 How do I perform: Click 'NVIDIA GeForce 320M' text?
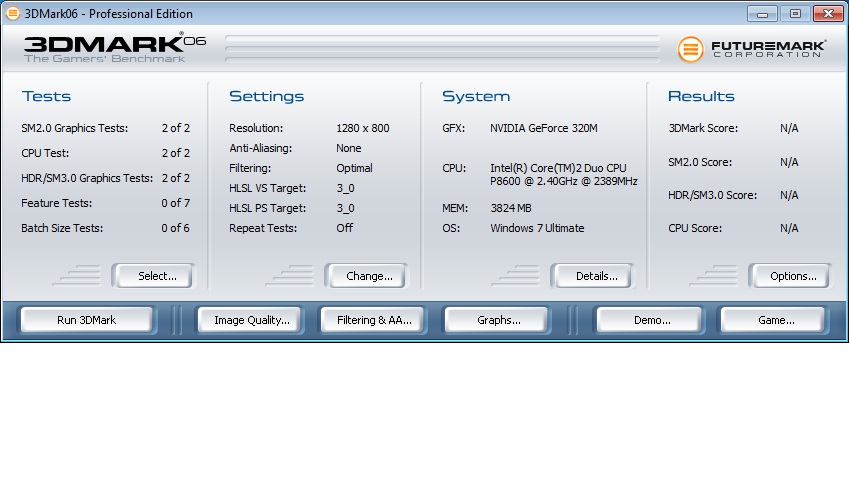(544, 128)
